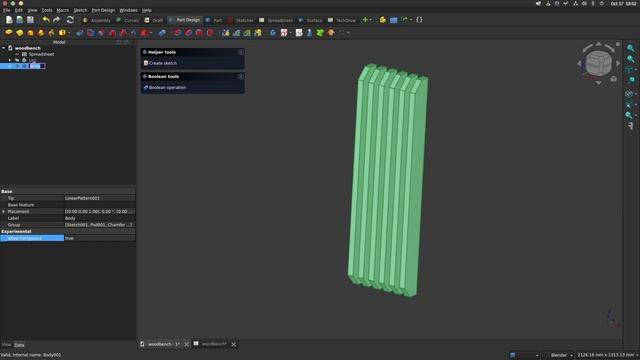This screenshot has height=360, width=640.
Task: Select the Mirrored feature icon
Action: 226,33
